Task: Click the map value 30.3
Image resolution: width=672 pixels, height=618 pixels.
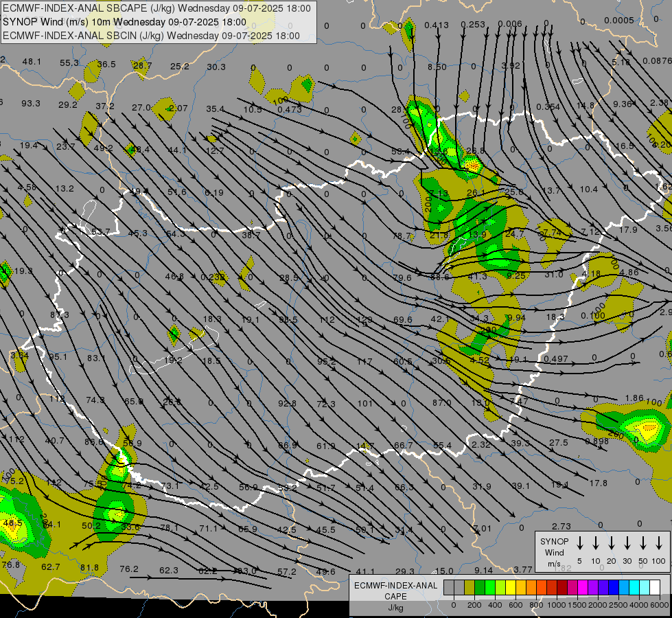Action: pos(216,67)
